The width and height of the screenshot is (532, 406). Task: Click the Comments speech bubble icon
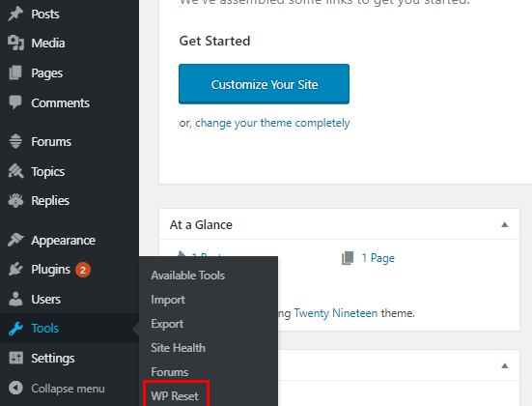15,102
